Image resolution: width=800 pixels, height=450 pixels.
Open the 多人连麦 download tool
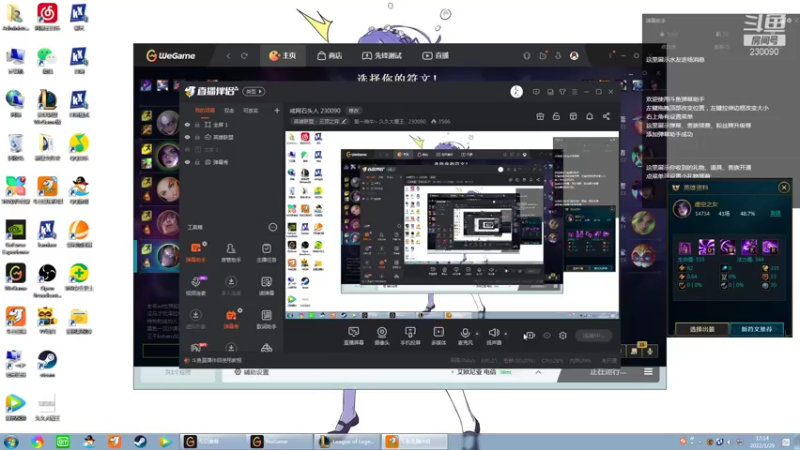(x=231, y=286)
